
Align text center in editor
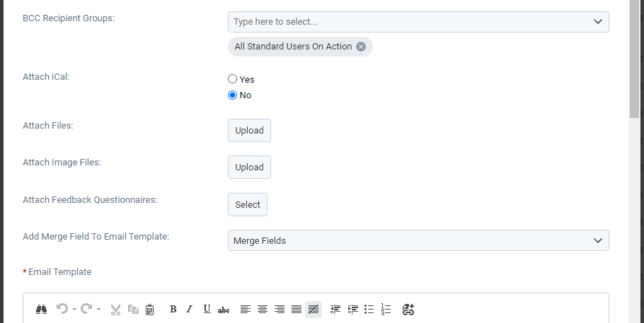click(263, 309)
